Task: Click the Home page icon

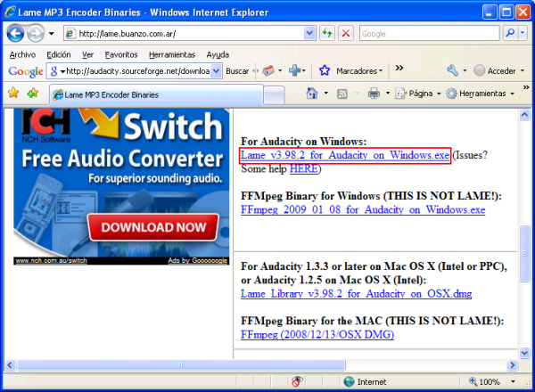Action: pyautogui.click(x=312, y=93)
